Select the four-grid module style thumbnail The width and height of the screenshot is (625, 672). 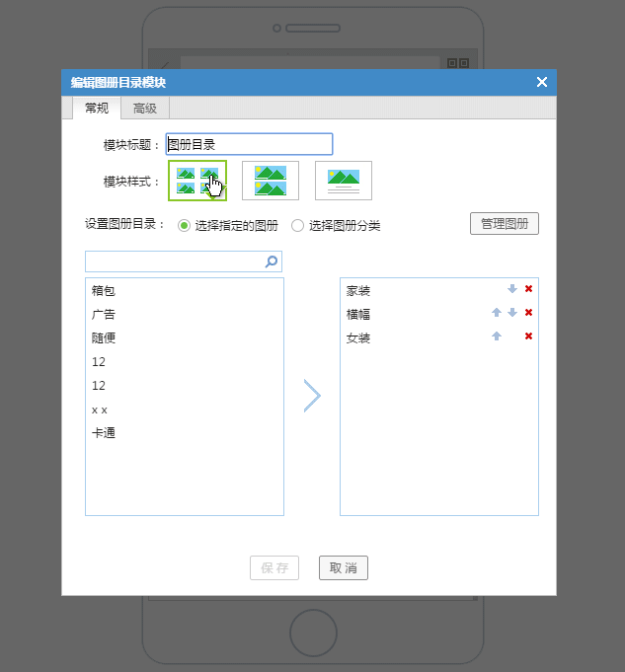197,181
